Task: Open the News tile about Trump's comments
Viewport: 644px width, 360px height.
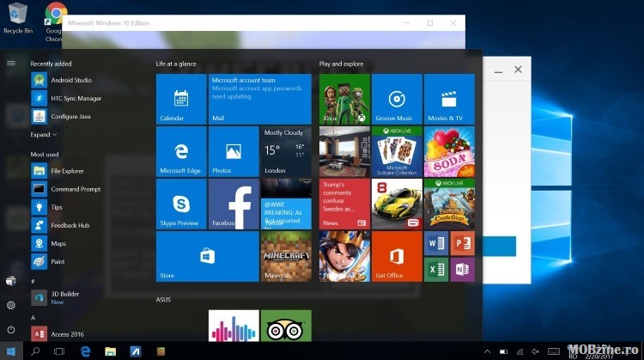Action: click(344, 204)
